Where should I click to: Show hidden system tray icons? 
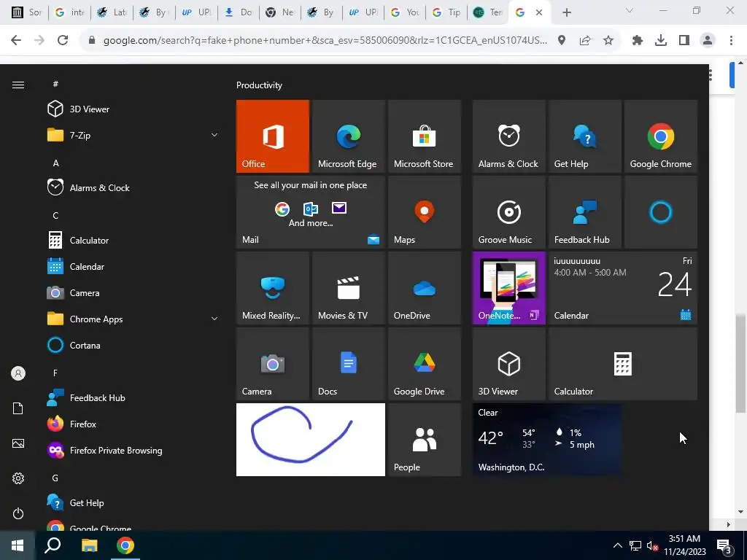[617, 545]
